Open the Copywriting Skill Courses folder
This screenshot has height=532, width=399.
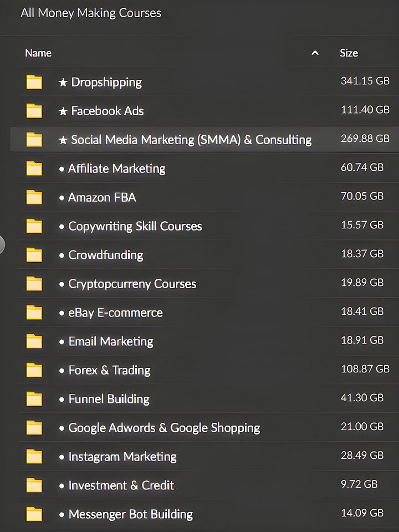click(135, 226)
